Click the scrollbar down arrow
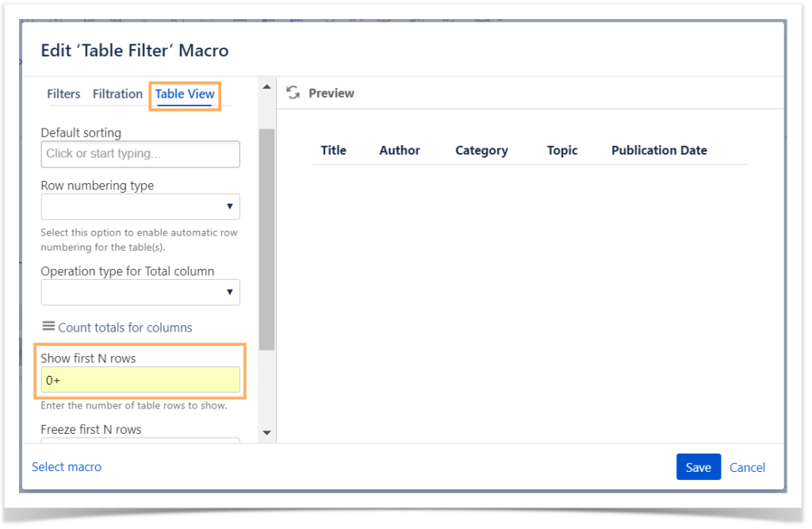Image resolution: width=812 pixels, height=529 pixels. pyautogui.click(x=266, y=432)
